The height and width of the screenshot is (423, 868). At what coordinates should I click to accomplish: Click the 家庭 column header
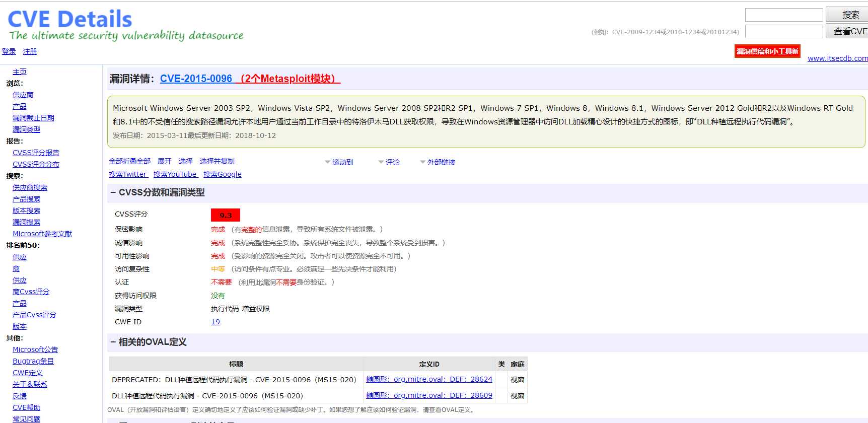point(518,364)
